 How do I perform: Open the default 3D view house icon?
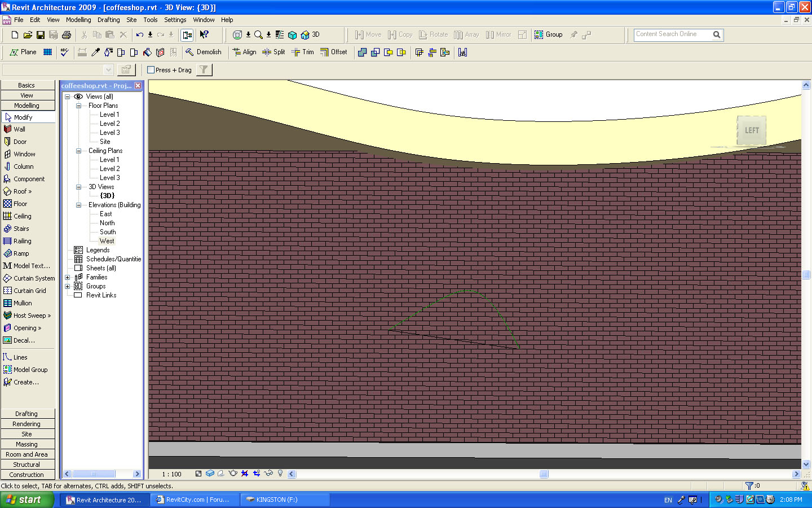point(305,35)
